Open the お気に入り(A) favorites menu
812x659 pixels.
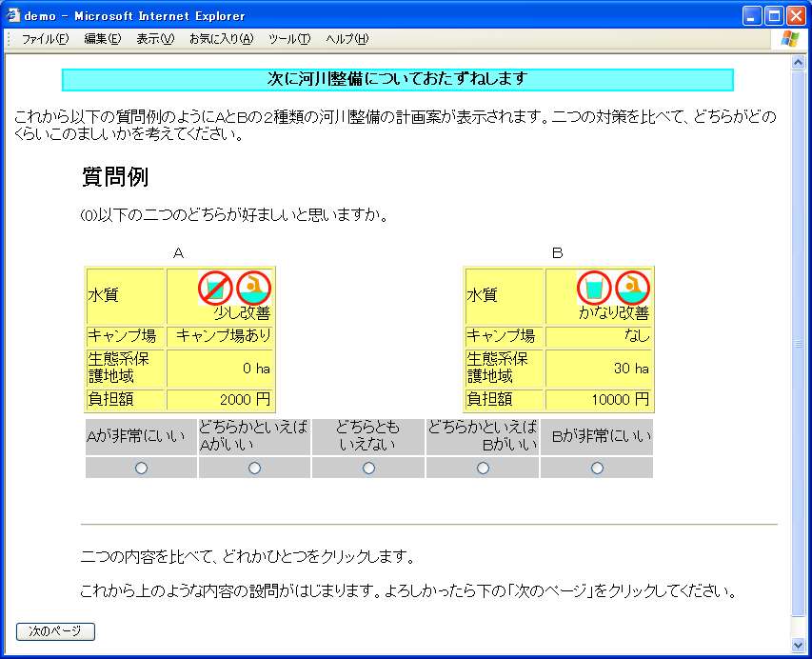(x=221, y=39)
